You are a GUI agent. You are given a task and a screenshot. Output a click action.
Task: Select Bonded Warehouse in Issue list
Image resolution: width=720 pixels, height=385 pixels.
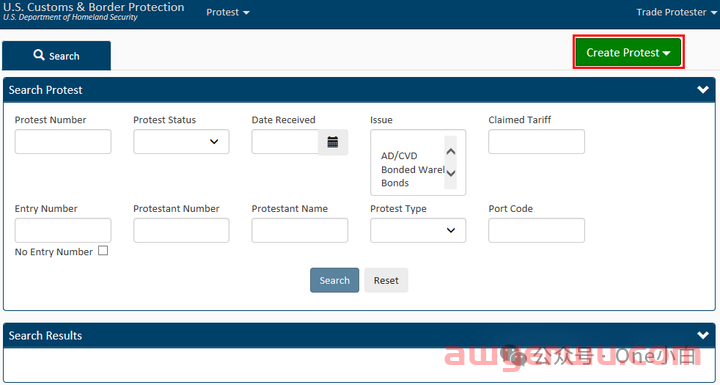tap(413, 170)
